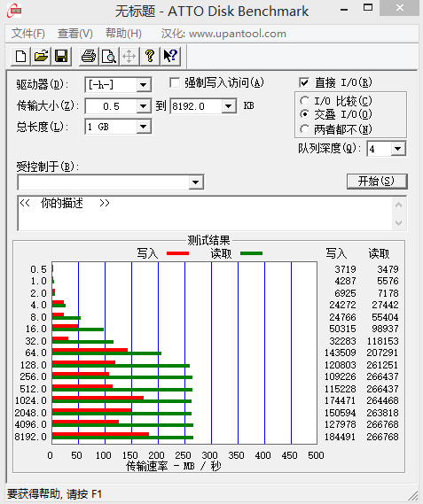Uncheck the 直接 I/O(R) checkbox
The width and height of the screenshot is (423, 504).
pyautogui.click(x=304, y=82)
